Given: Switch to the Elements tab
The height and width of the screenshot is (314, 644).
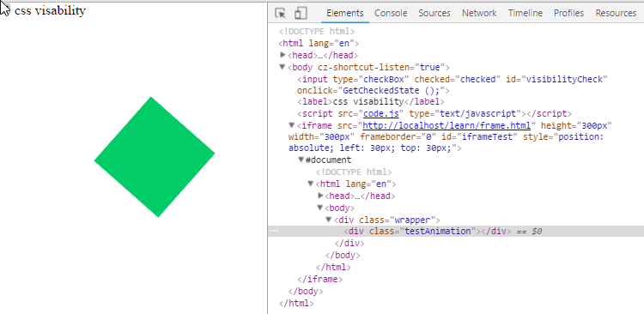Looking at the screenshot, I should (345, 13).
